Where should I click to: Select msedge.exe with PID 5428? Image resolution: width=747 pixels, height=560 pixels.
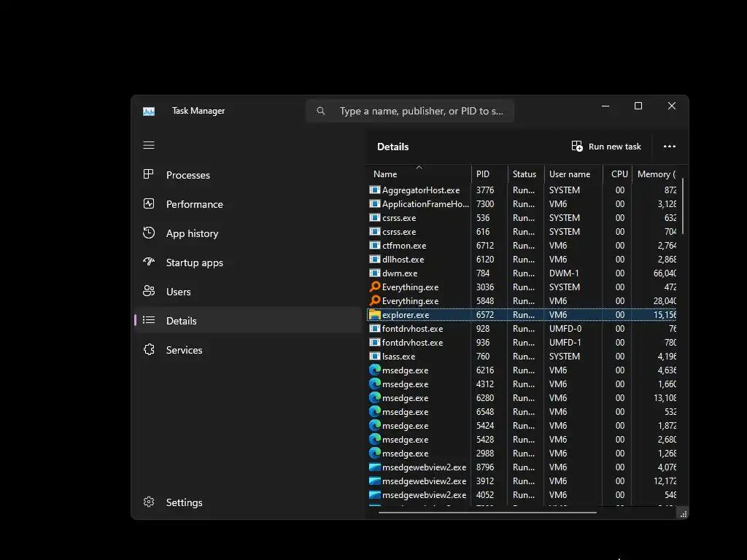click(x=405, y=440)
